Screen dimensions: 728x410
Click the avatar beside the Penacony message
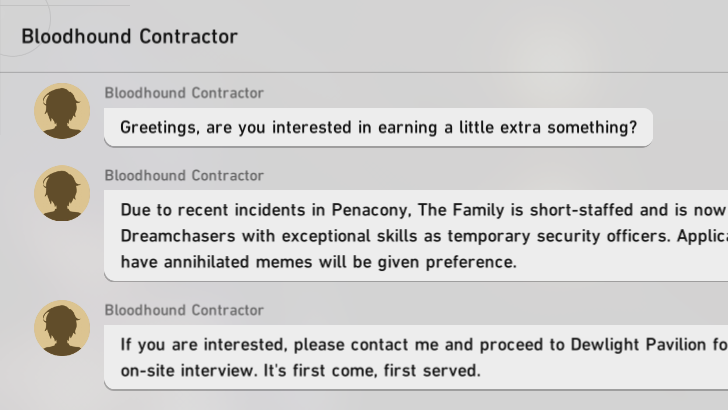62,194
